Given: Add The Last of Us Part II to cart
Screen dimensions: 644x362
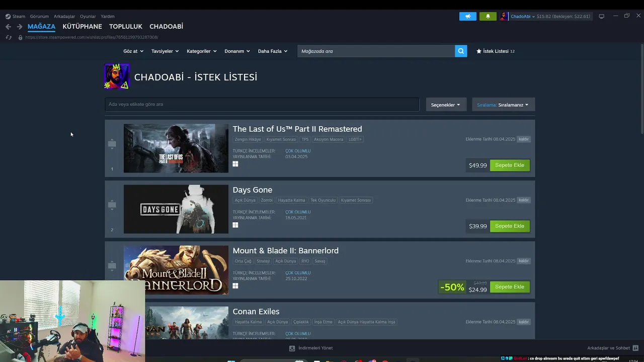Looking at the screenshot, I should click(510, 165).
